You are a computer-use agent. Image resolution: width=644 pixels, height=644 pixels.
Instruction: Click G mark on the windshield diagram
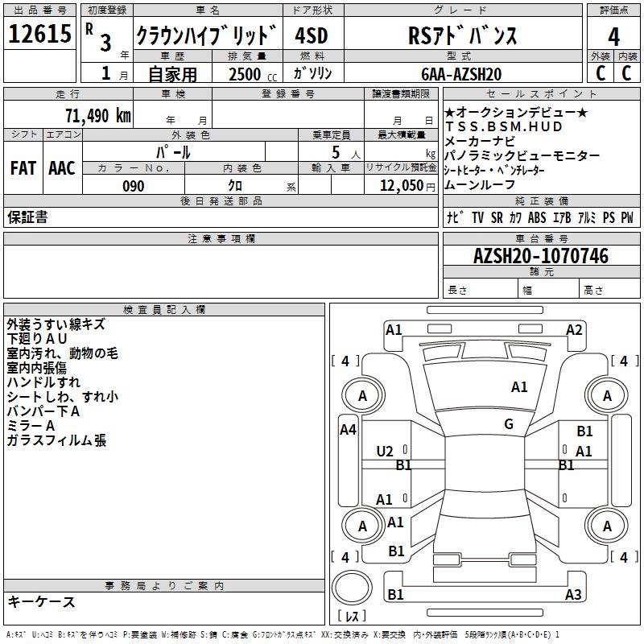click(x=509, y=424)
